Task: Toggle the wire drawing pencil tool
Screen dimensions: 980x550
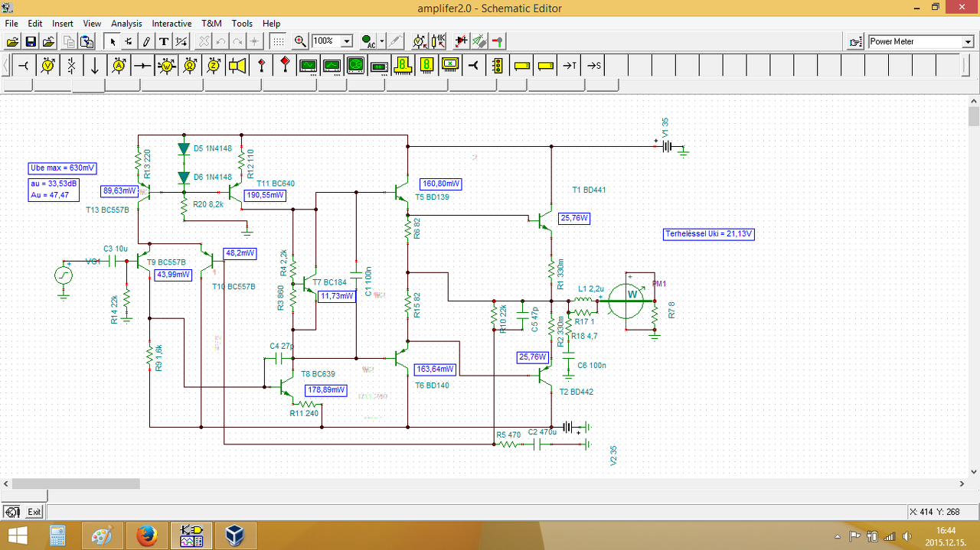Action: pyautogui.click(x=146, y=42)
